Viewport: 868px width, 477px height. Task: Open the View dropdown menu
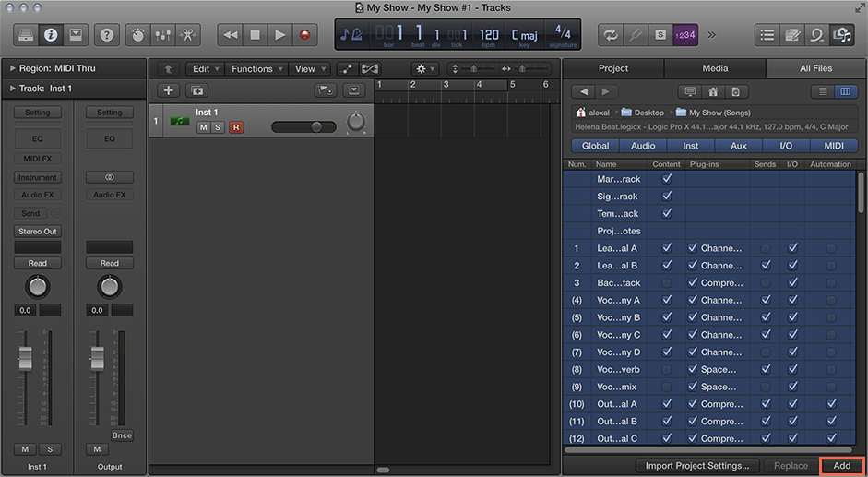click(309, 68)
